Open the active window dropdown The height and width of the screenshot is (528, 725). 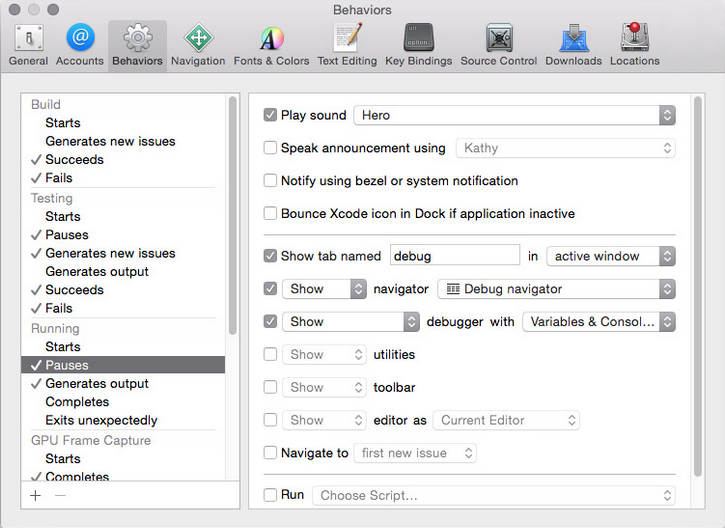[x=611, y=256]
